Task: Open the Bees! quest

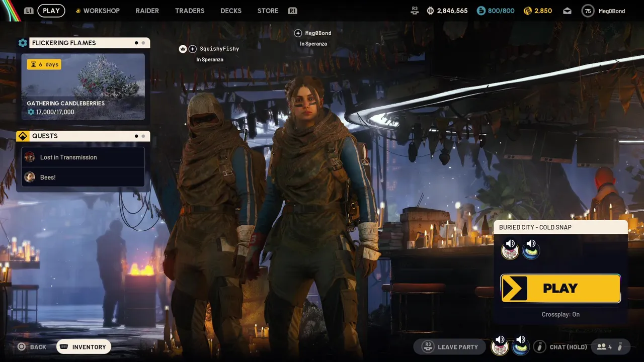Action: click(83, 177)
